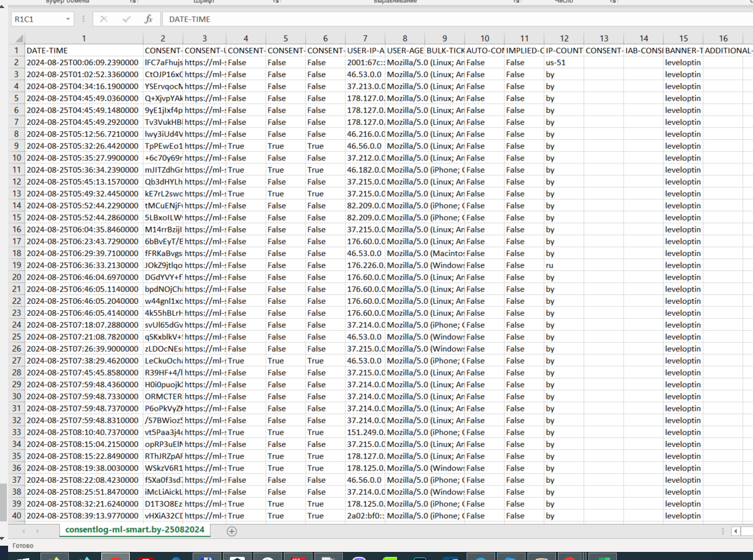
Task: Select the consent ID cell lFC7aFhujs
Action: click(162, 62)
